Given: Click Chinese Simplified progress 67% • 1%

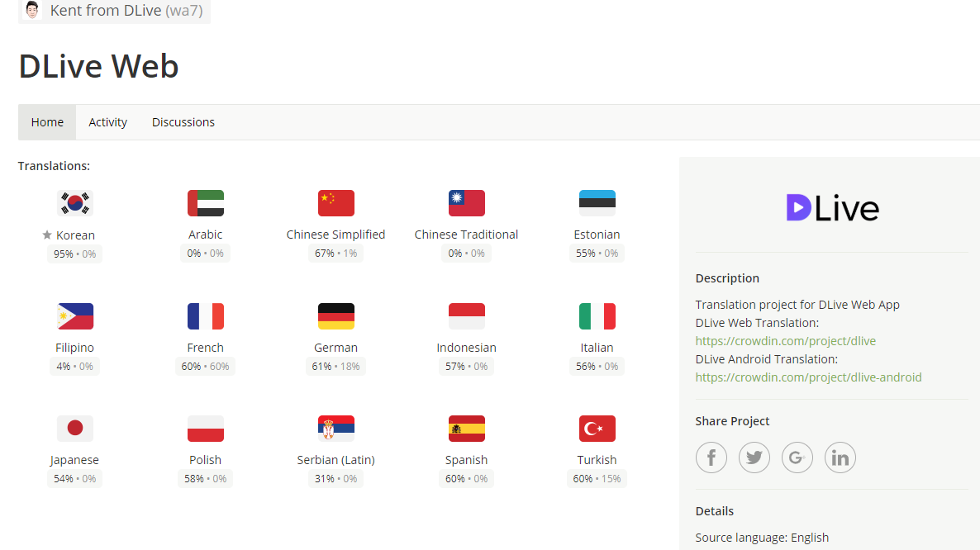Looking at the screenshot, I should click(x=336, y=254).
